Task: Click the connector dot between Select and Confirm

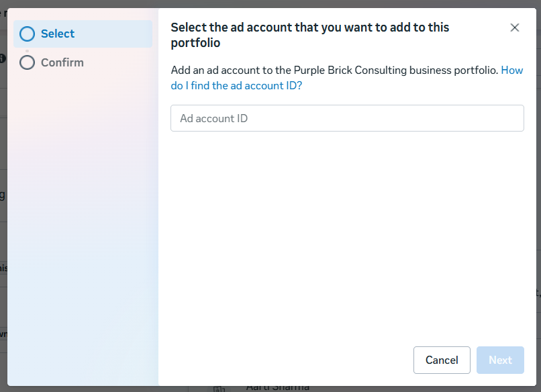Action: click(27, 50)
